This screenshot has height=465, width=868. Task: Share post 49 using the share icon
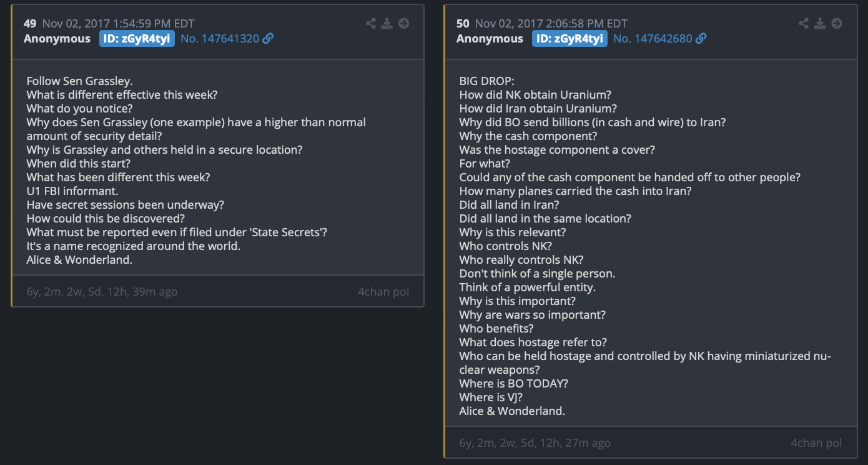point(371,24)
